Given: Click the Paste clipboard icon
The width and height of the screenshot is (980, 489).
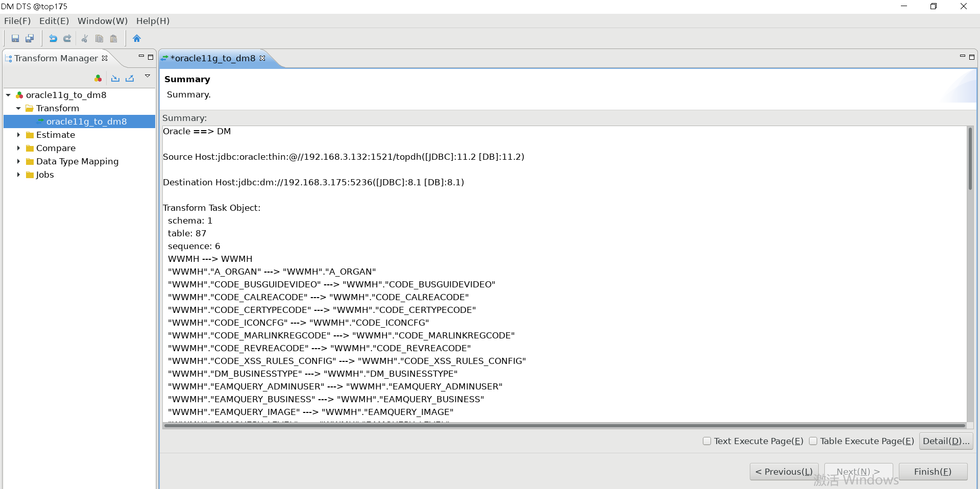Looking at the screenshot, I should (113, 38).
